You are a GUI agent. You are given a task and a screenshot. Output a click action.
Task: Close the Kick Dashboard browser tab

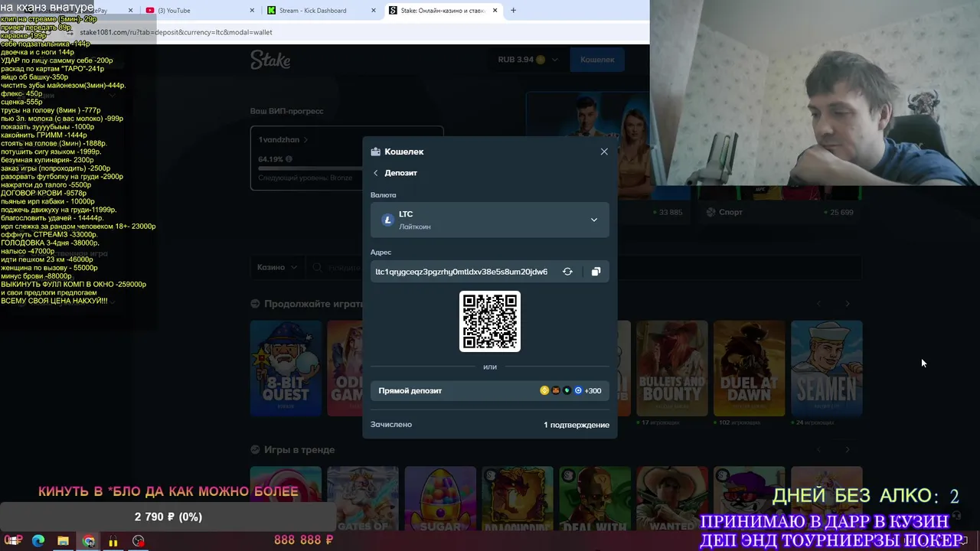pos(374,11)
